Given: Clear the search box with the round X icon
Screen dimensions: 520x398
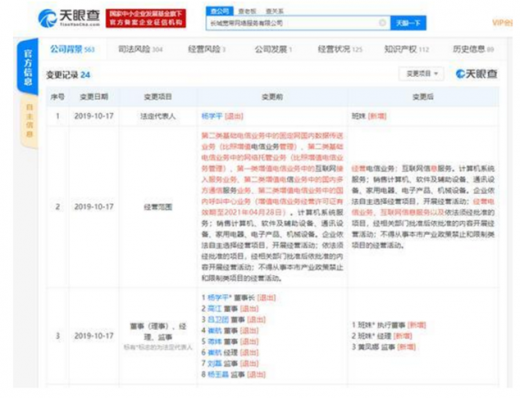Looking at the screenshot, I should pyautogui.click(x=382, y=23).
